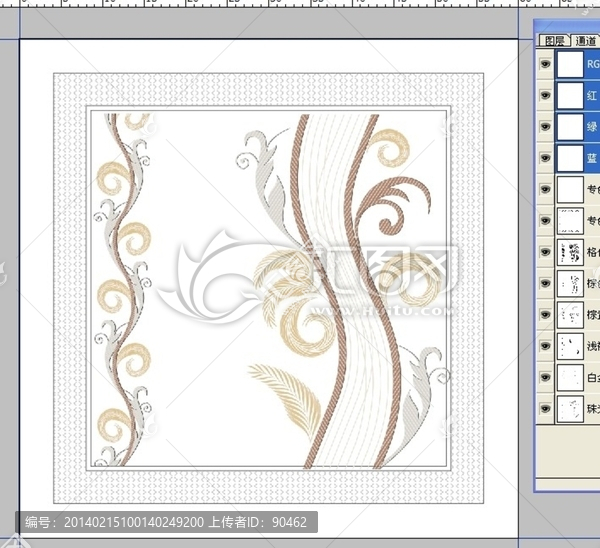
Task: Hide the 绿 (Green) channel eye
Action: [x=545, y=126]
